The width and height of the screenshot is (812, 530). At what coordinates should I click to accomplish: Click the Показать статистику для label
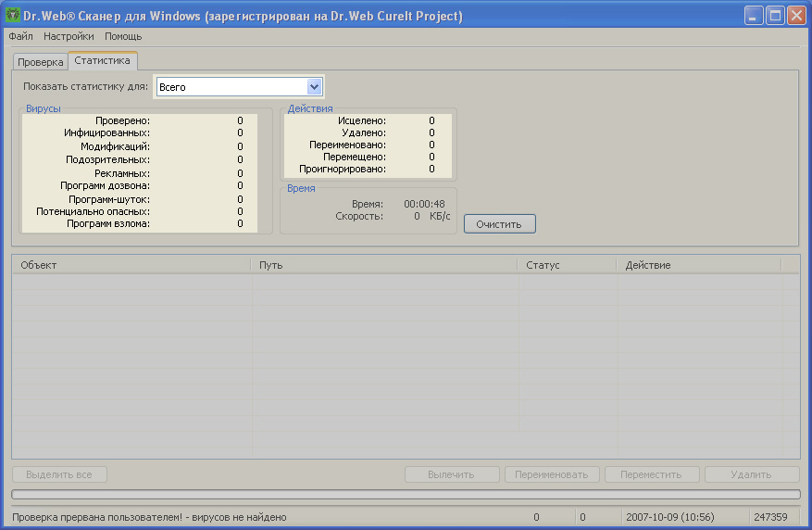pyautogui.click(x=85, y=86)
